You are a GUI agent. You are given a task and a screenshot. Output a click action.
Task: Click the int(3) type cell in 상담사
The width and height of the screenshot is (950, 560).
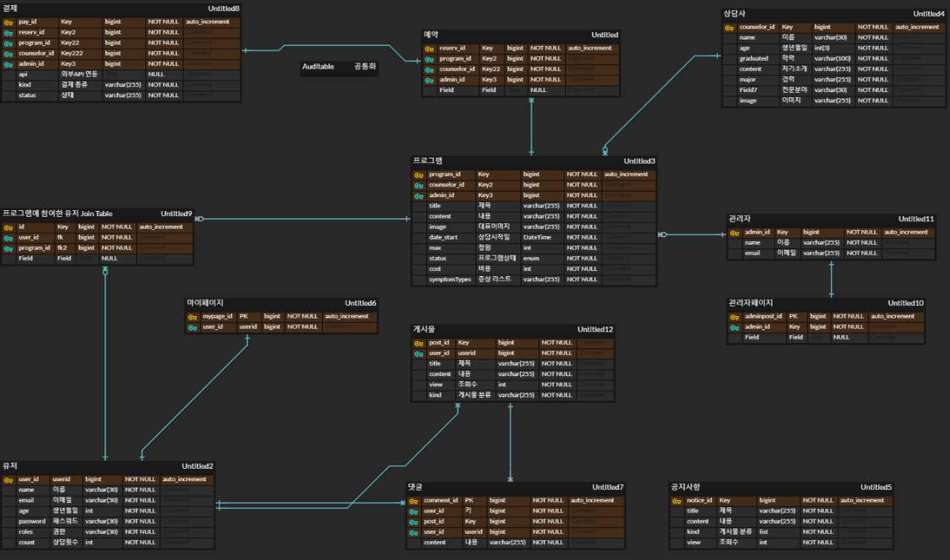(x=823, y=48)
